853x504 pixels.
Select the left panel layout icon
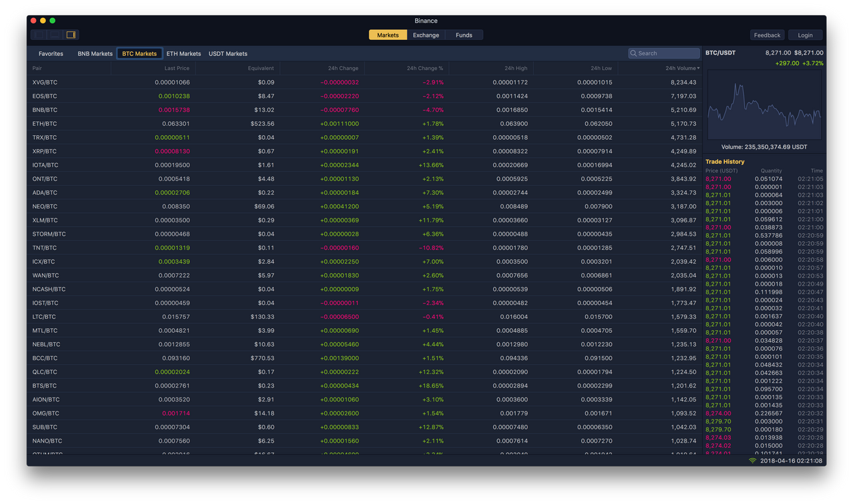[x=39, y=35]
